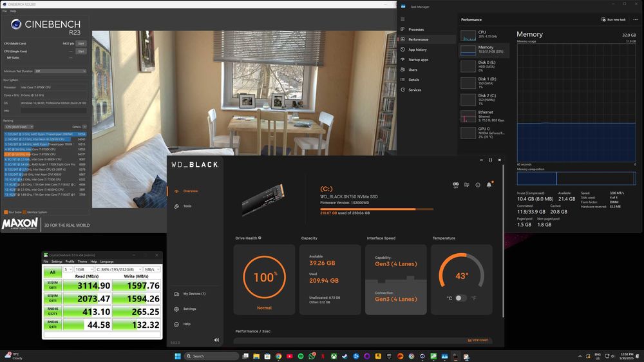Image resolution: width=644 pixels, height=362 pixels.
Task: Start the Cinebench CPU Multi Core test
Action: point(81,44)
